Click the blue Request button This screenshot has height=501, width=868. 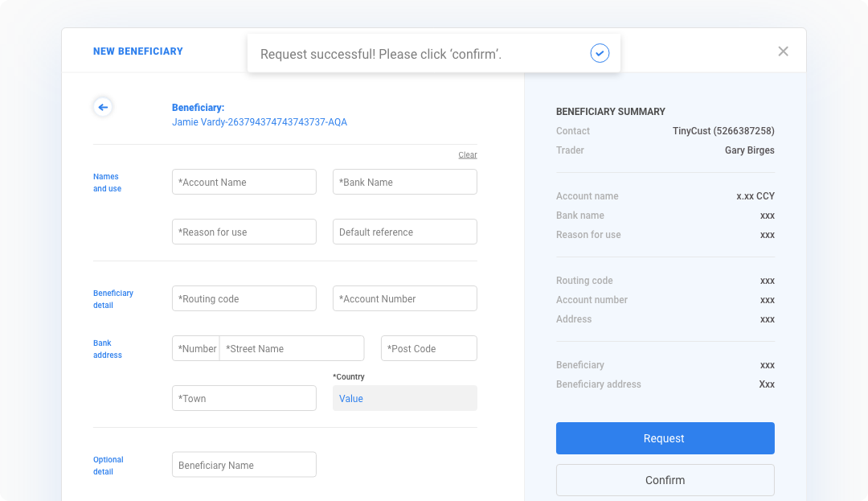click(x=665, y=438)
